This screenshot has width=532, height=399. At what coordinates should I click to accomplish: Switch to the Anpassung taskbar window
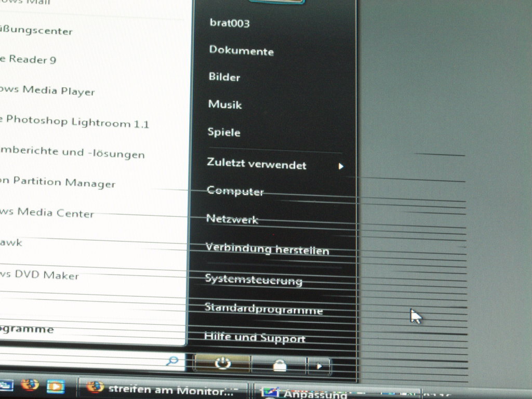pyautogui.click(x=338, y=393)
